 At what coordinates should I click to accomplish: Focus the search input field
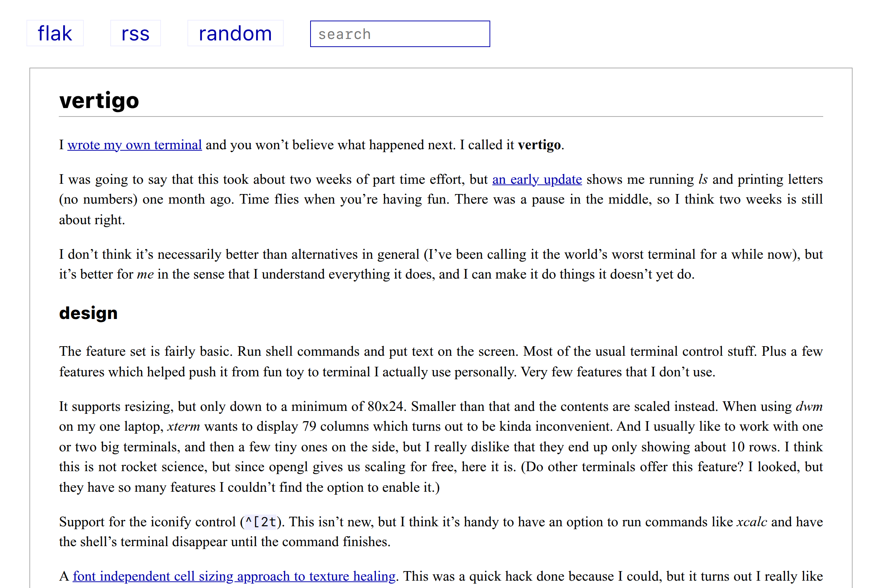point(400,34)
